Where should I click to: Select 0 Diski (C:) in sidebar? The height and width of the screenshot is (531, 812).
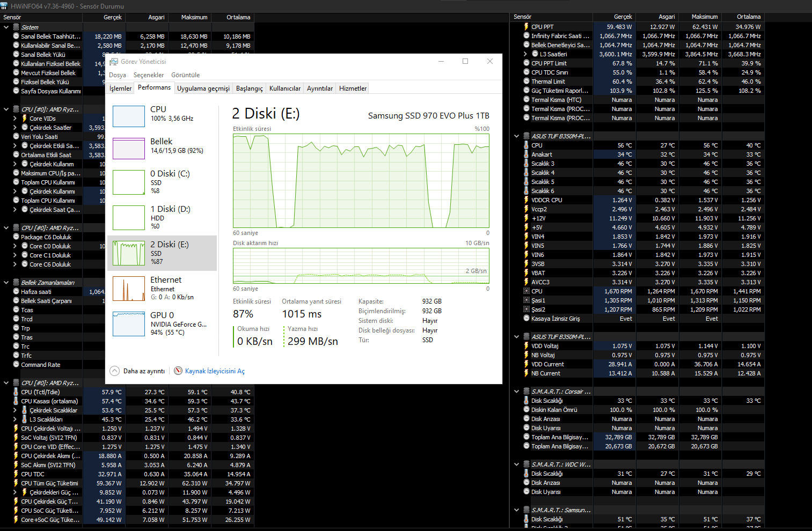(x=162, y=182)
